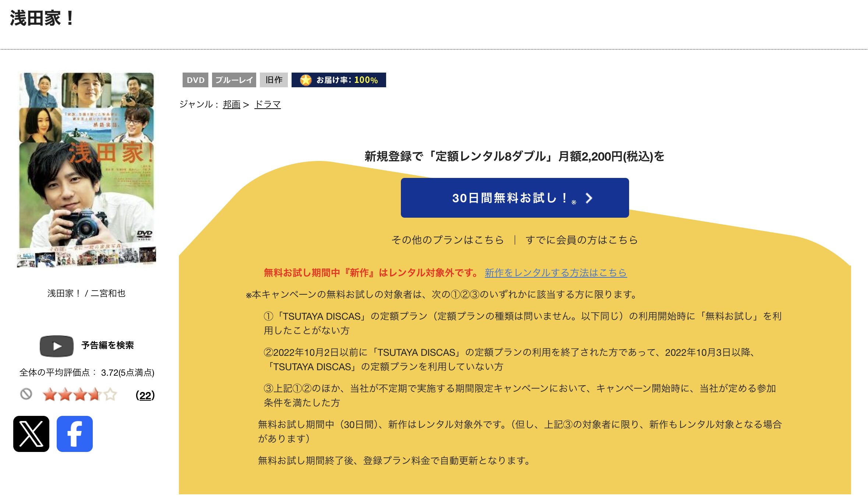The height and width of the screenshot is (498, 868).
Task: Select the DVD format badge
Action: click(195, 80)
